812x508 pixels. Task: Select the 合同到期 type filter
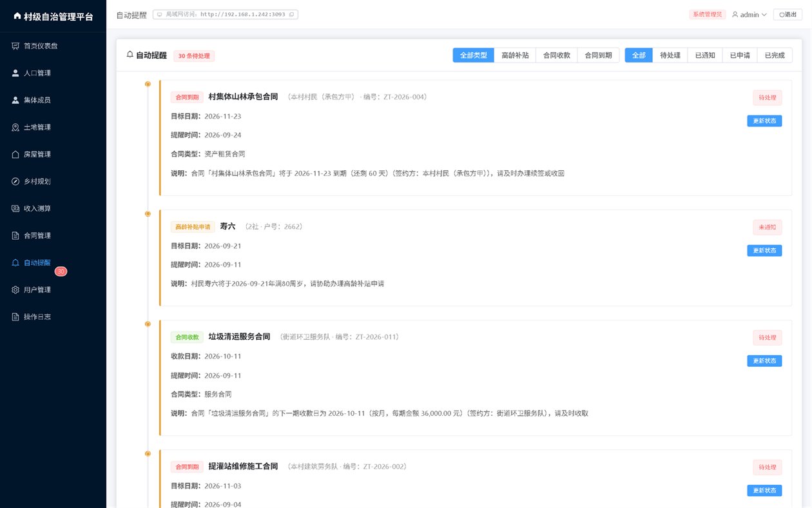click(x=598, y=55)
